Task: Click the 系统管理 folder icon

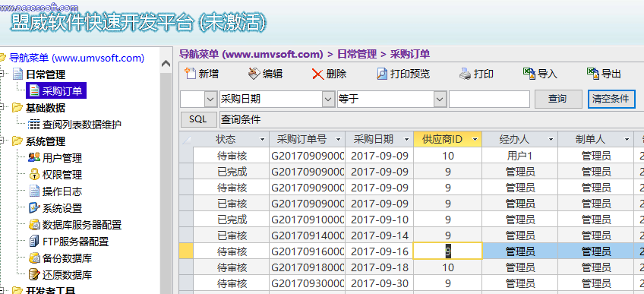Action: [17, 141]
